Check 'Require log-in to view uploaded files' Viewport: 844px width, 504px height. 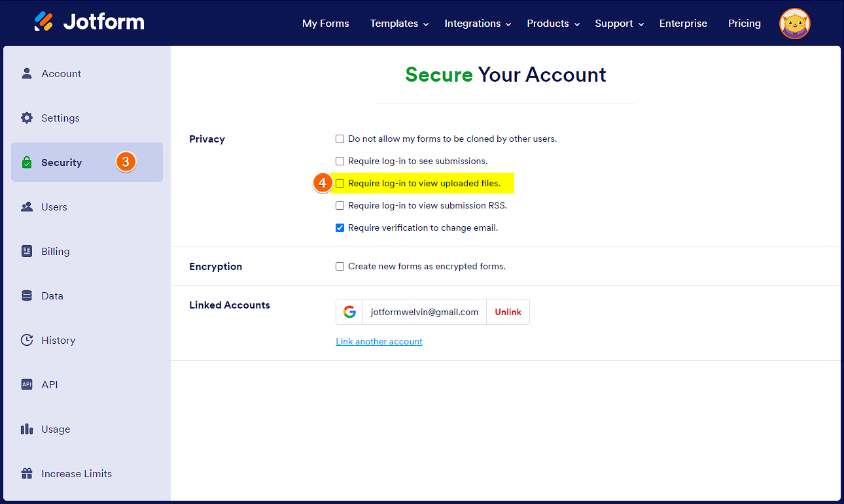(x=340, y=184)
